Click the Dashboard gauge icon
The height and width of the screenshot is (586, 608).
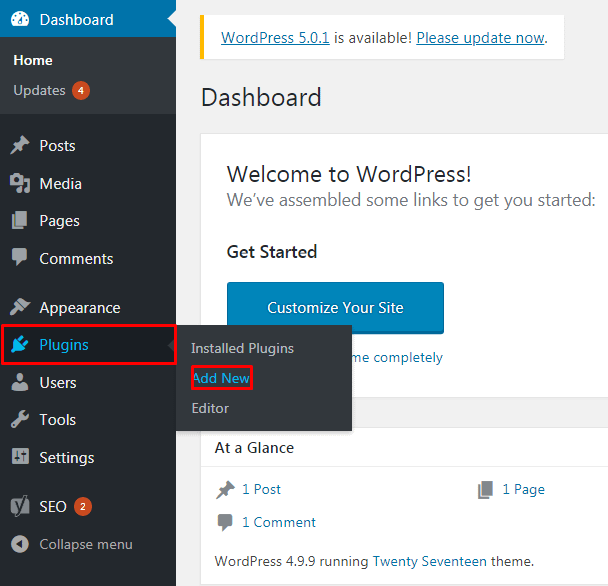pos(20,19)
